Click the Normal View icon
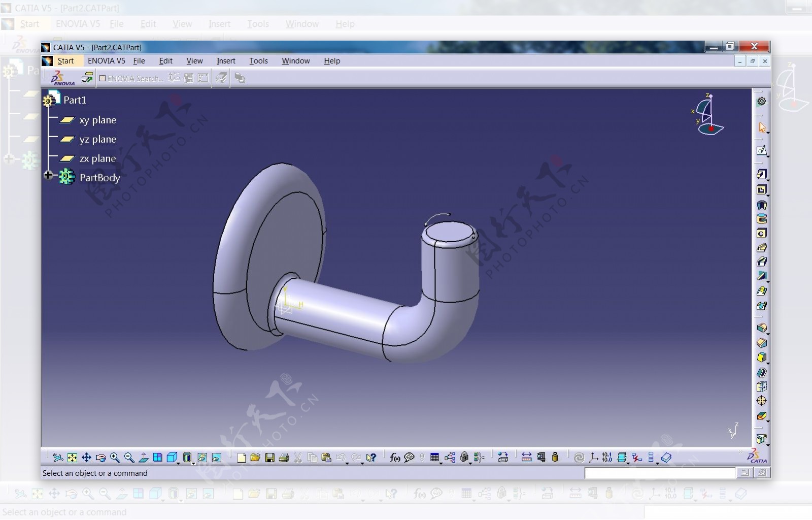 [x=144, y=458]
